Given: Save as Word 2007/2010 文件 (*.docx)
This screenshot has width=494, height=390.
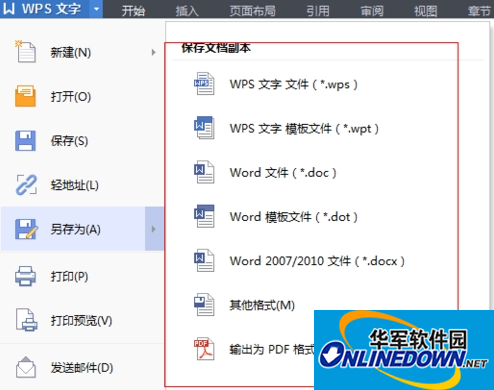Looking at the screenshot, I should pos(317,261).
